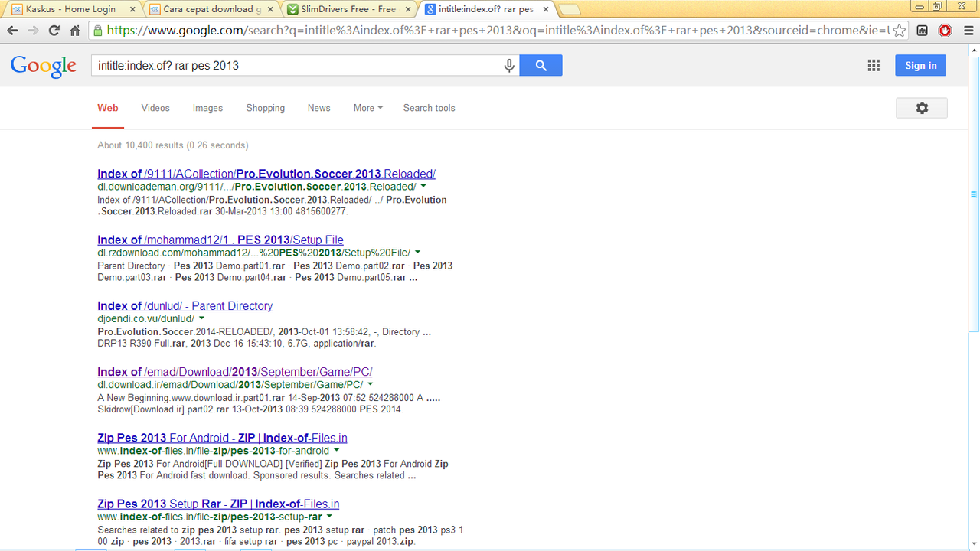Expand the pes-2013-for-android URL dropdown arrow
Image resolution: width=980 pixels, height=551 pixels.
coord(337,451)
